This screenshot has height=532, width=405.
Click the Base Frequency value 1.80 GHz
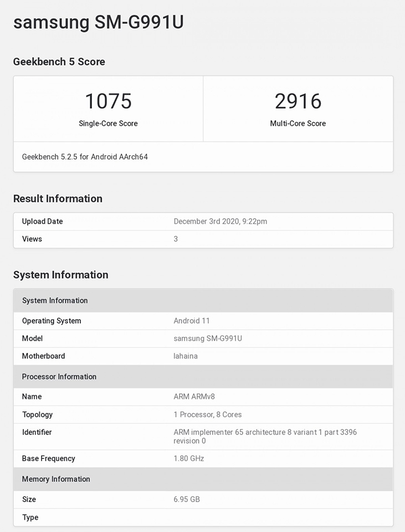189,459
